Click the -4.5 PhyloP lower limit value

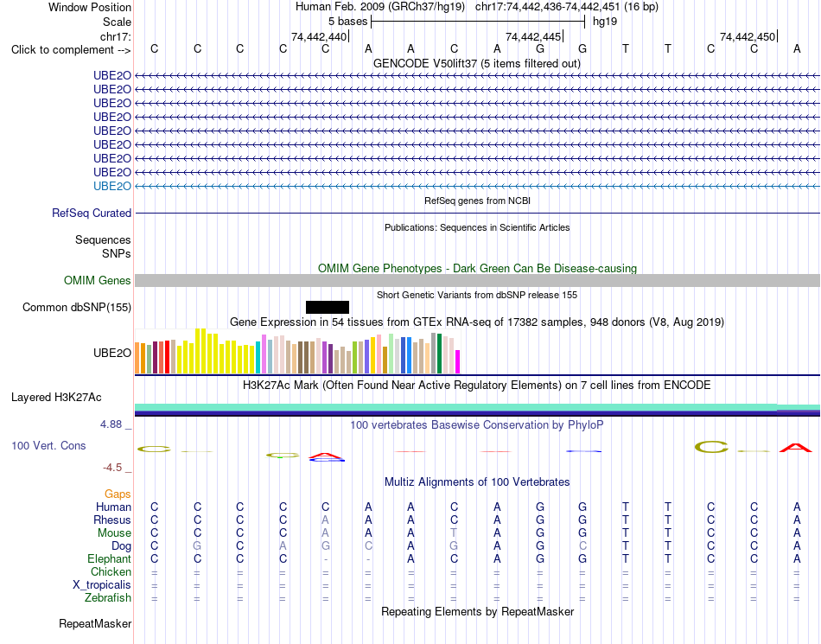coord(112,467)
